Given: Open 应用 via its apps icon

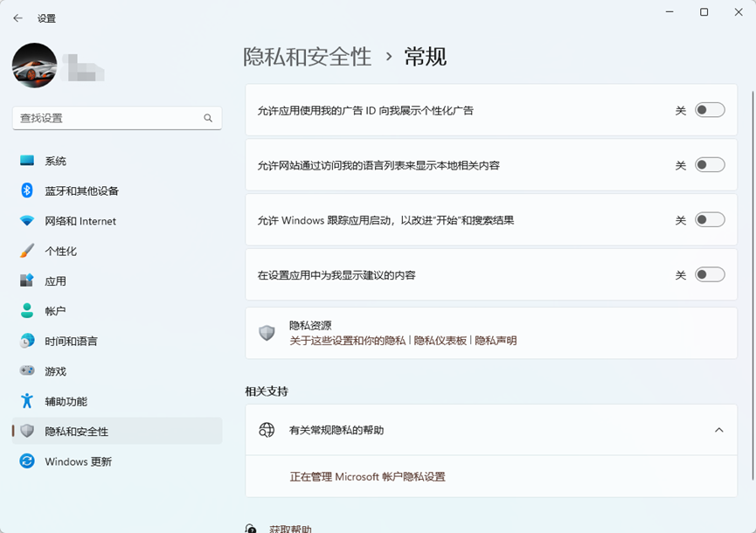Looking at the screenshot, I should pyautogui.click(x=27, y=281).
